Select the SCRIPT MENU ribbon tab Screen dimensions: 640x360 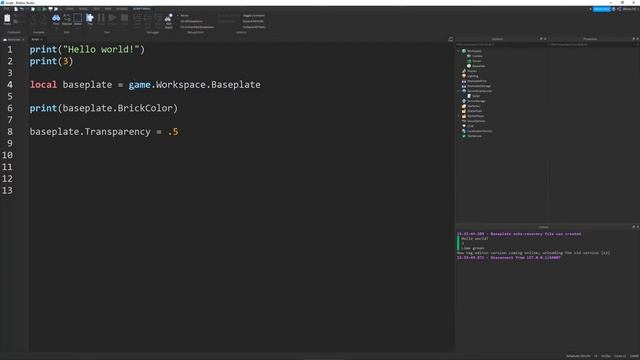point(142,9)
